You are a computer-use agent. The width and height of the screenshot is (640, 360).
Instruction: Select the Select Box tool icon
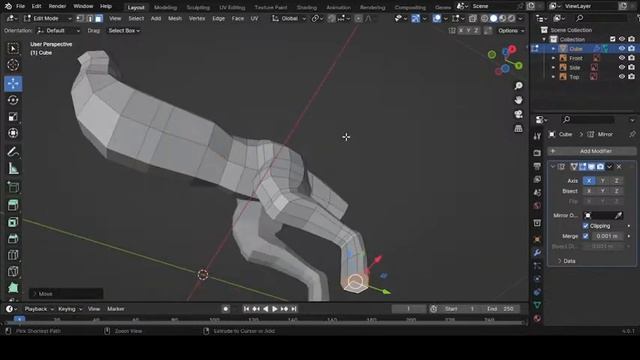tap(13, 49)
